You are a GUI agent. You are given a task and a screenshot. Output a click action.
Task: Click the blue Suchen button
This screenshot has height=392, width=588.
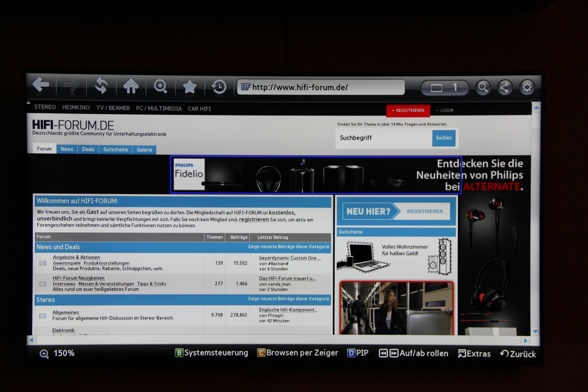coord(444,138)
